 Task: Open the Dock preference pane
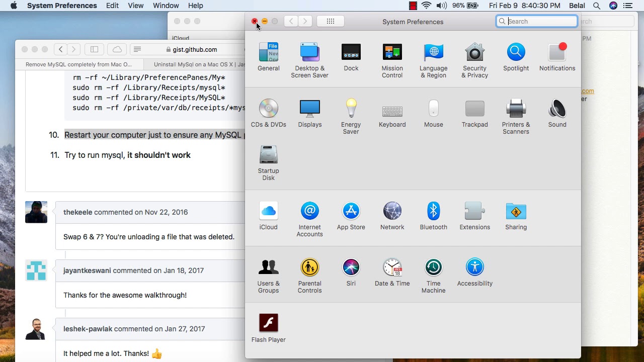pos(351,57)
